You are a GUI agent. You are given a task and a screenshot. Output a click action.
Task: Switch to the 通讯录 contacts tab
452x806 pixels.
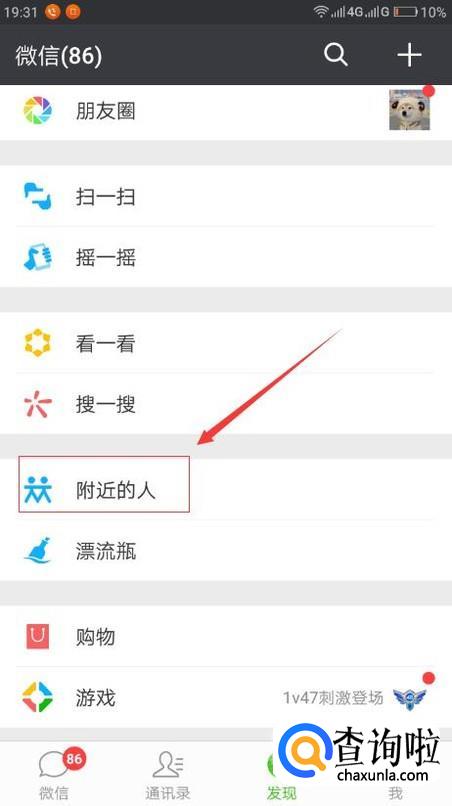point(168,775)
